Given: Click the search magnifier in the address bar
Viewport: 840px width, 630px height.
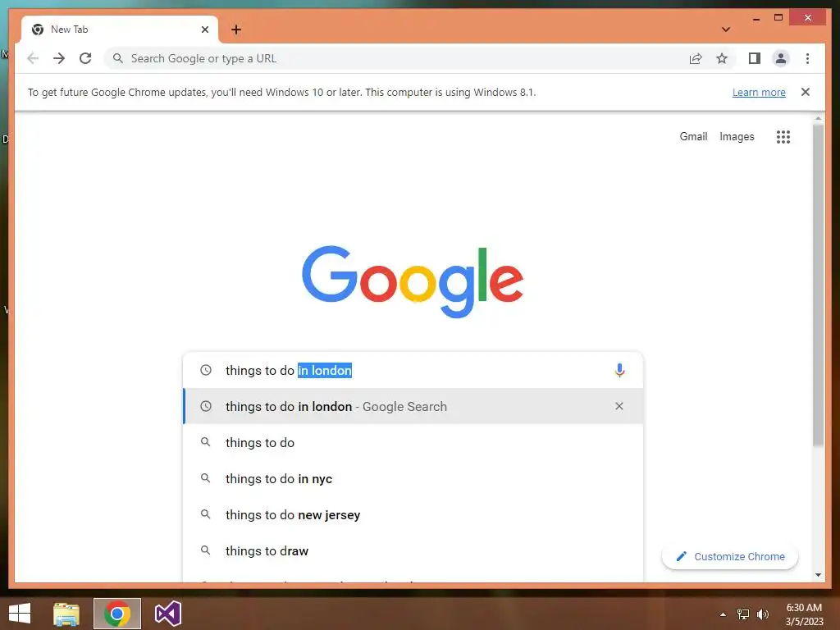Looking at the screenshot, I should coord(117,58).
